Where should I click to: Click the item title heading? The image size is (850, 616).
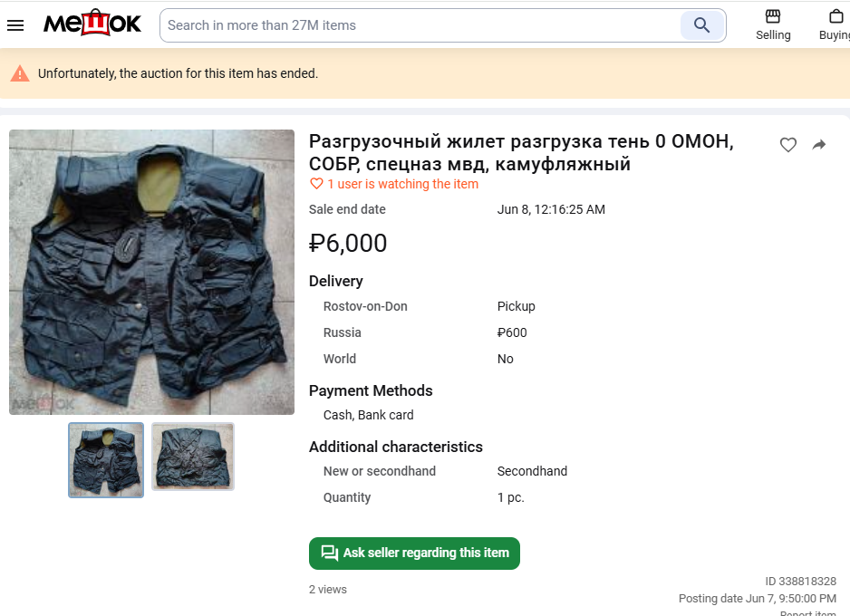click(x=521, y=152)
